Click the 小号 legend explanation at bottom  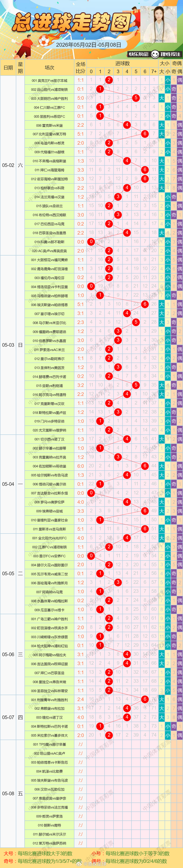point(130,854)
